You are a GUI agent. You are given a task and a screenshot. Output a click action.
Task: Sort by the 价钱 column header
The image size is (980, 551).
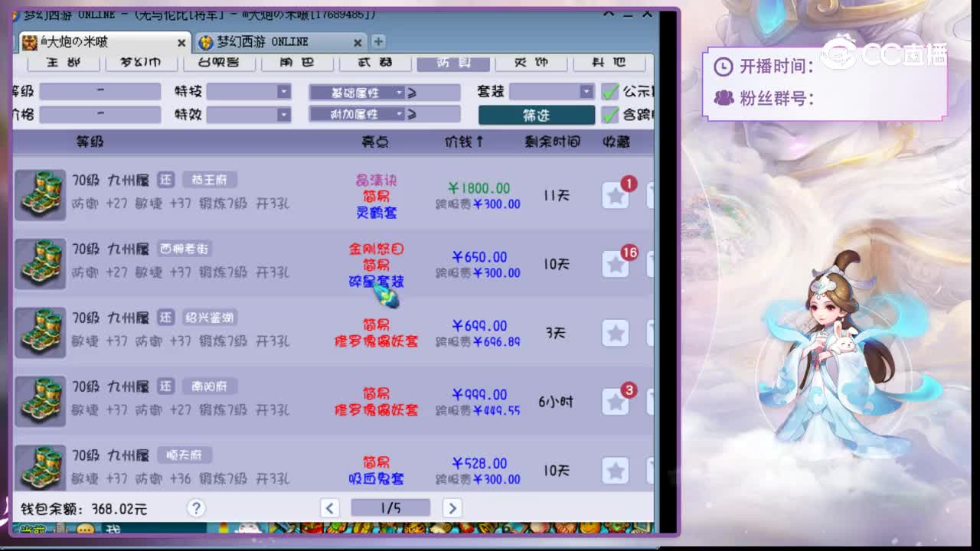pos(464,142)
